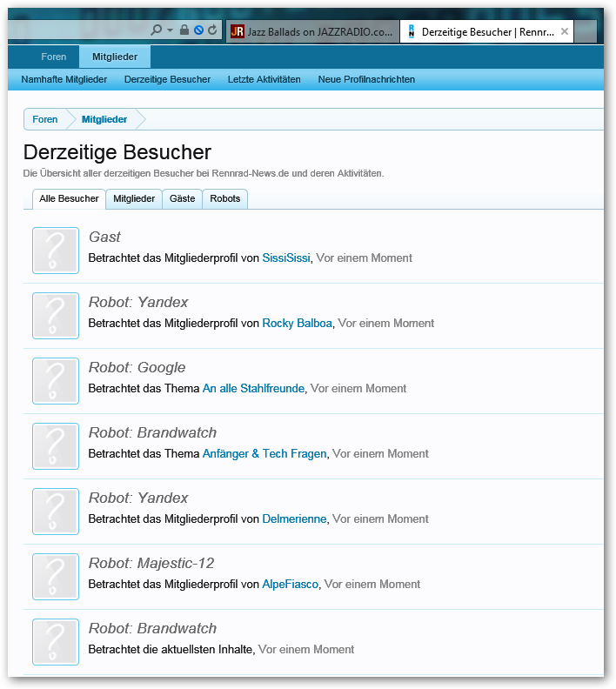Click the refresh icon in address bar
The height and width of the screenshot is (689, 616).
click(212, 30)
